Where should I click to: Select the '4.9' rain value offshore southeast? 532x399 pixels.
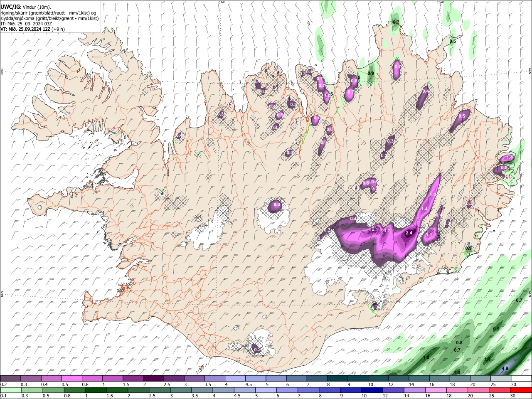pyautogui.click(x=505, y=369)
